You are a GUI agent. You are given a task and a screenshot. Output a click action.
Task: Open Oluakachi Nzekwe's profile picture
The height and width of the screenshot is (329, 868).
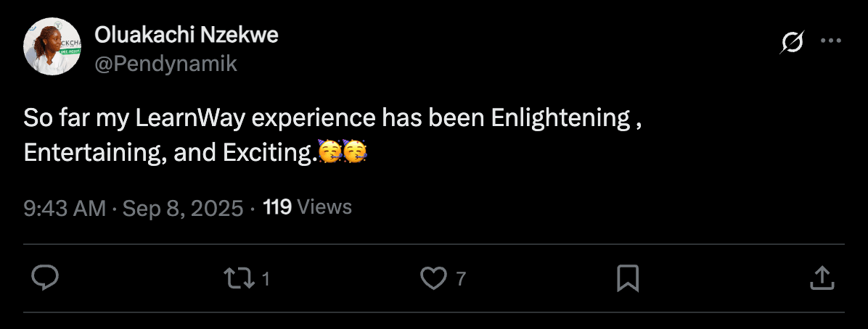point(52,48)
